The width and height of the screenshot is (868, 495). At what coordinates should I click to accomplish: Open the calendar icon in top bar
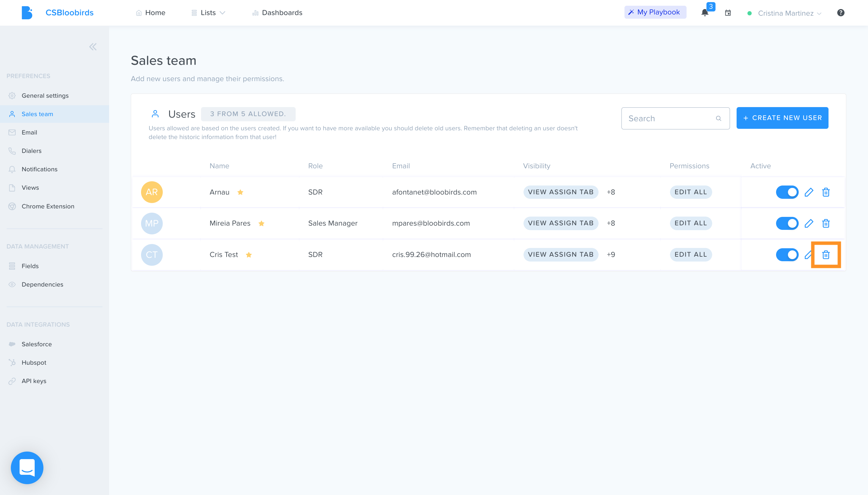(x=728, y=13)
